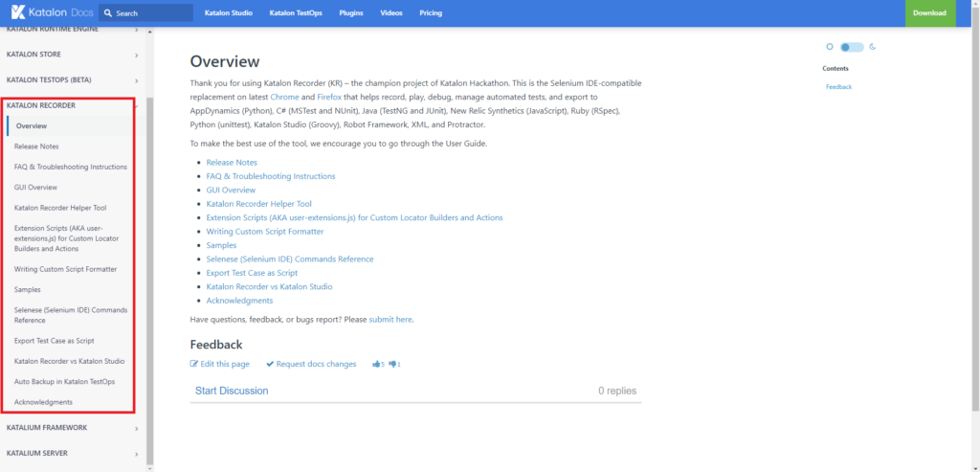Open GUI Overview in the sidebar
980x472 pixels.
pyautogui.click(x=35, y=188)
